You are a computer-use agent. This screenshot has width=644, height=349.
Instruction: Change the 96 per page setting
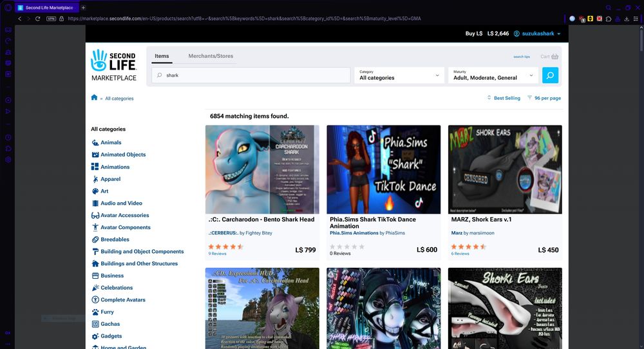click(x=544, y=98)
